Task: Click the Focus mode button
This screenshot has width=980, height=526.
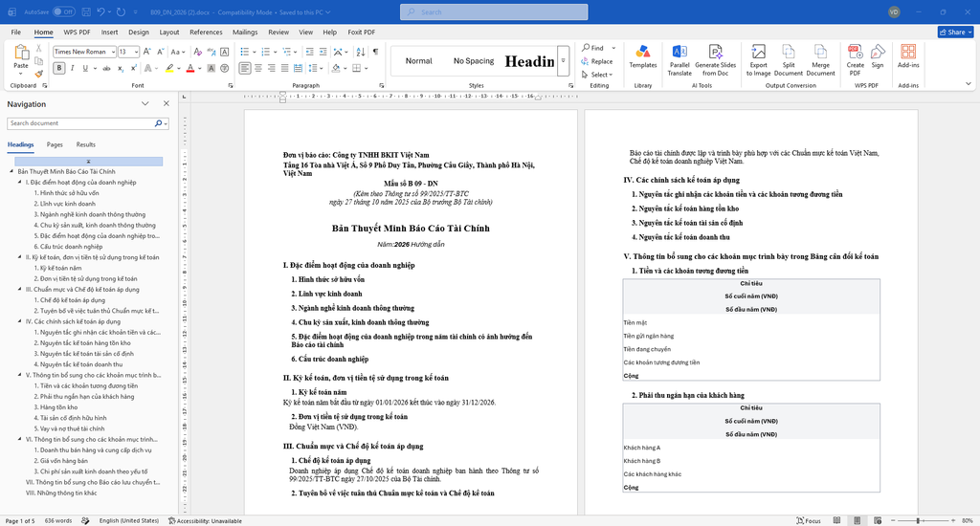Action: pyautogui.click(x=808, y=520)
